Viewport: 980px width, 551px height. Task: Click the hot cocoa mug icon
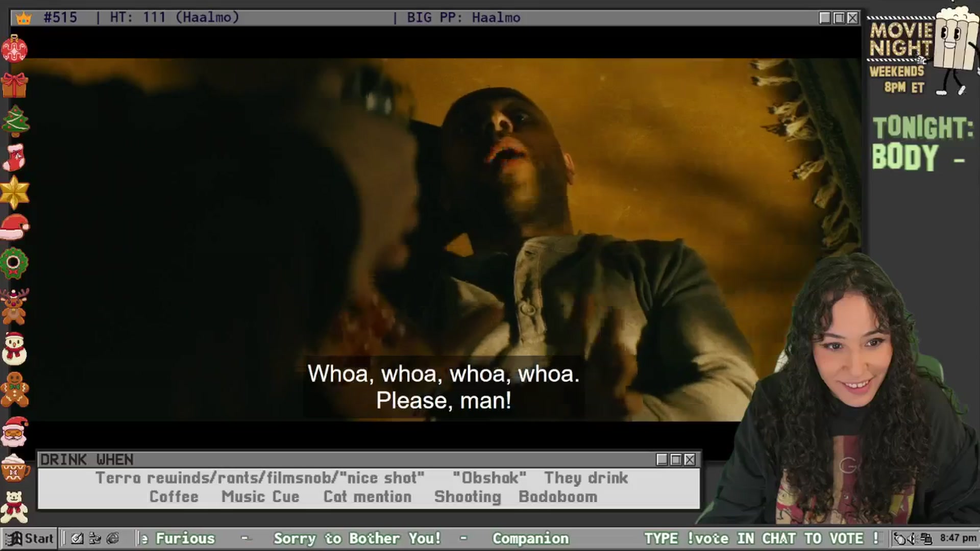click(x=14, y=467)
